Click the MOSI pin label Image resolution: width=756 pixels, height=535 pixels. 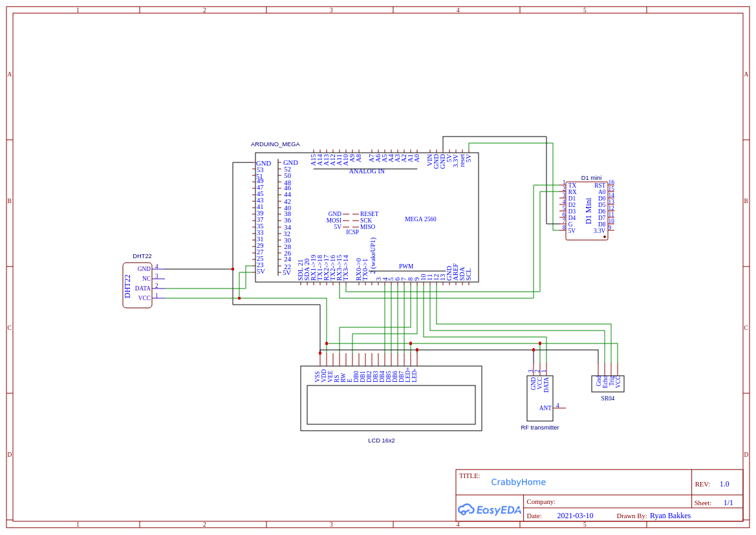click(x=334, y=221)
